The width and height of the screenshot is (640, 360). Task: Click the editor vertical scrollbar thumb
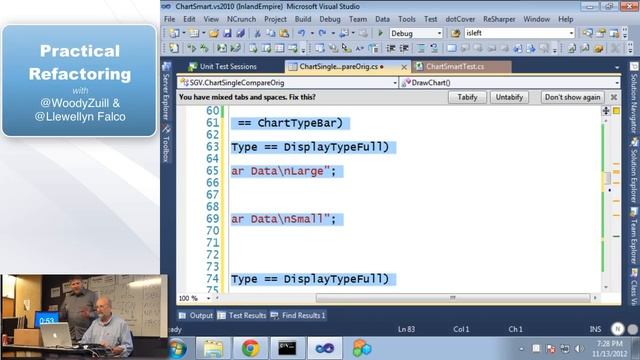click(607, 178)
